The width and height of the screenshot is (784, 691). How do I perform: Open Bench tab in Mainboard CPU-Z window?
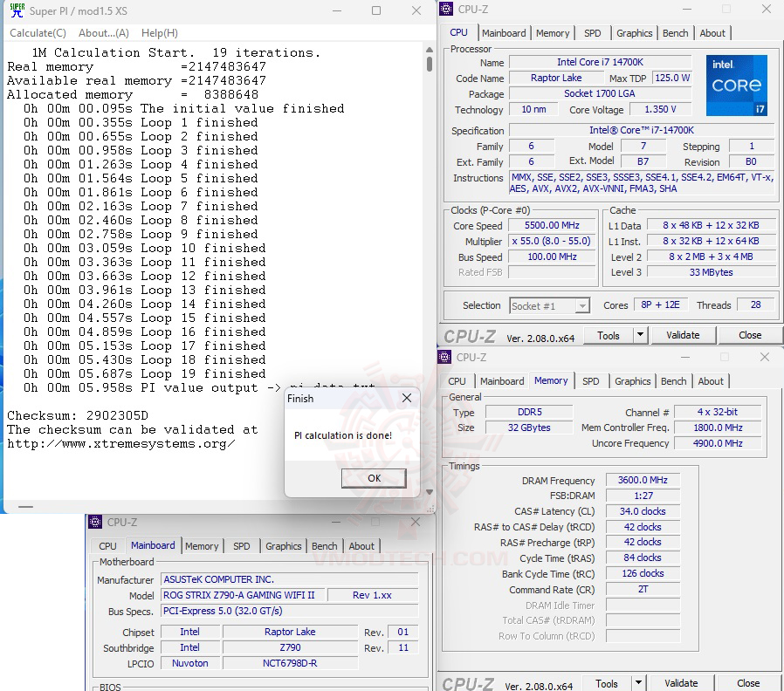324,546
